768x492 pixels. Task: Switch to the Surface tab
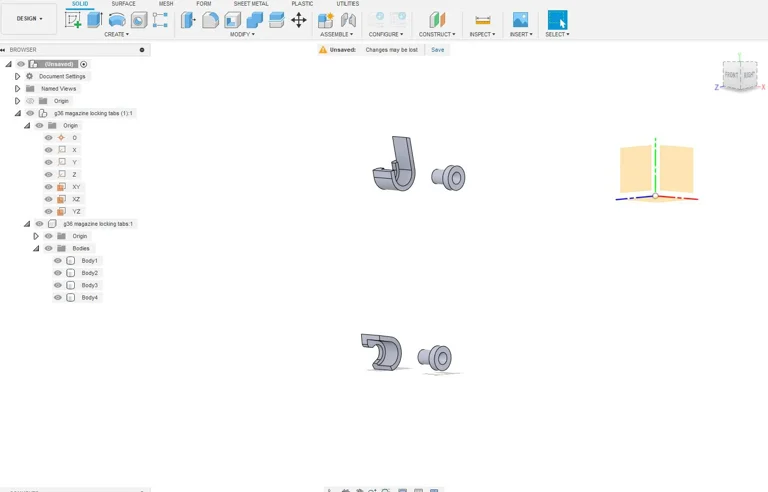(123, 4)
